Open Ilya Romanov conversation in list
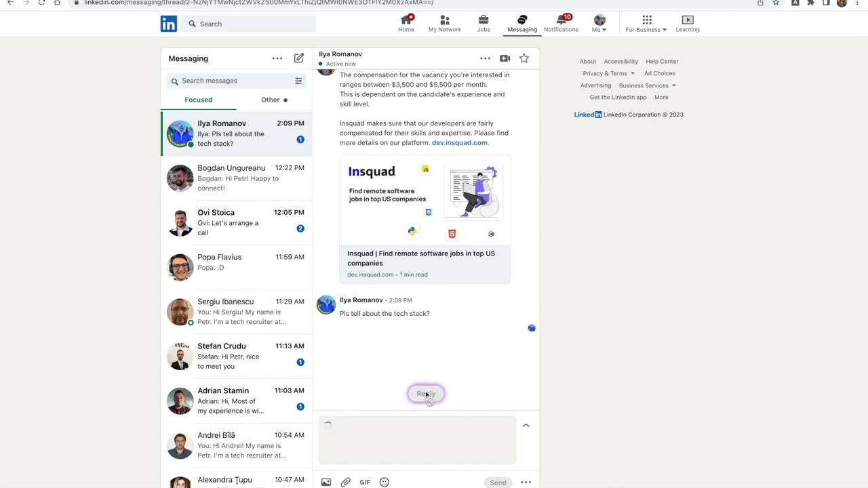The image size is (868, 488). 237,134
